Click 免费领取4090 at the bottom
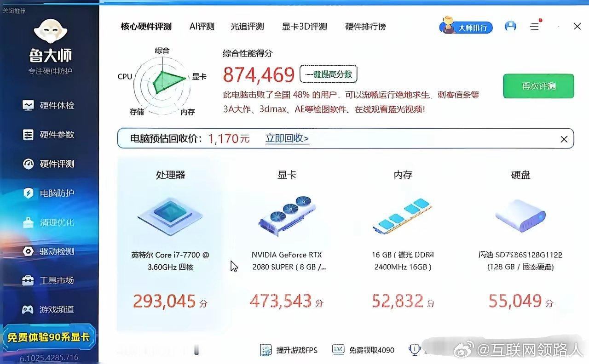The image size is (589, 364). [364, 350]
